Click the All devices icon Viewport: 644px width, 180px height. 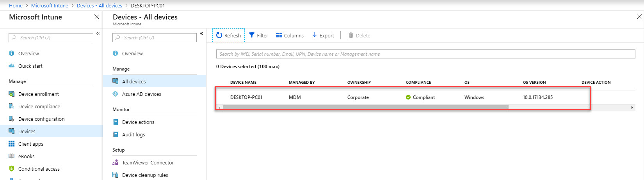116,81
